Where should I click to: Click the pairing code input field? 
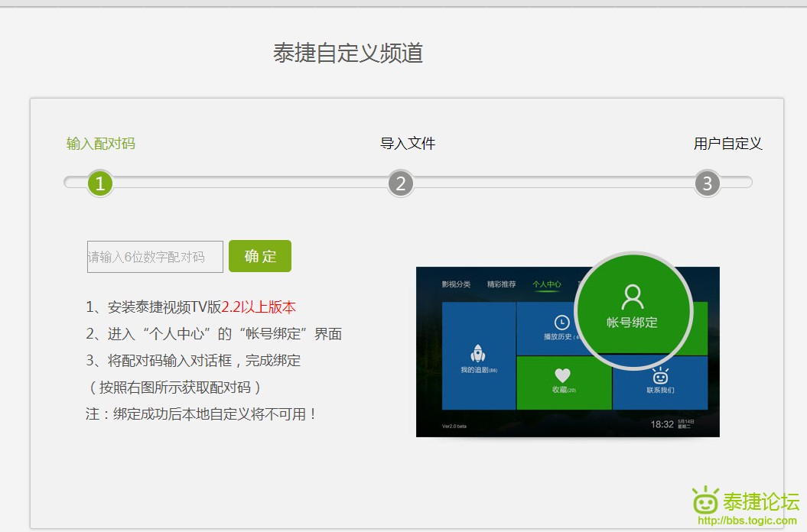tap(155, 257)
